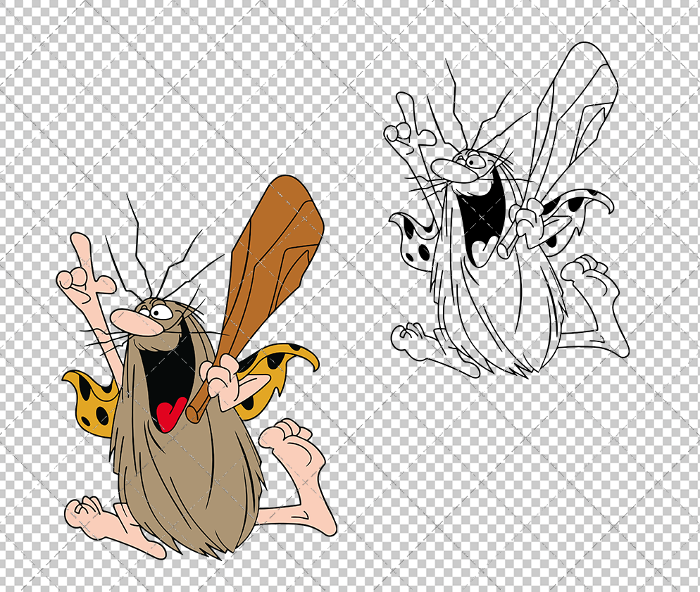Click the outline caveman's hand holding the club
The image size is (700, 592).
tap(528, 217)
